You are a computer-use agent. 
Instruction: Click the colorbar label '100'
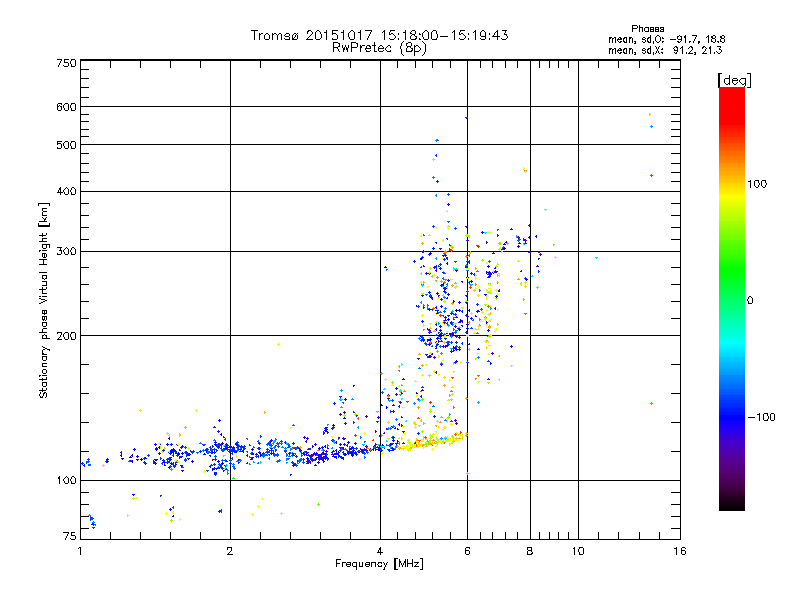(x=757, y=184)
